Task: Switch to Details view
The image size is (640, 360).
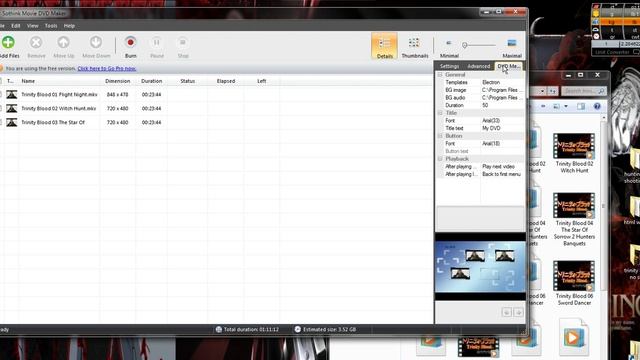Action: [384, 46]
